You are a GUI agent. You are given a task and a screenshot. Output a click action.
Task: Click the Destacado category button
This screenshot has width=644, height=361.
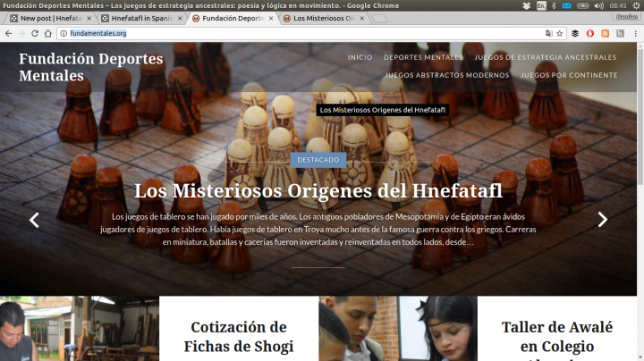pyautogui.click(x=318, y=160)
